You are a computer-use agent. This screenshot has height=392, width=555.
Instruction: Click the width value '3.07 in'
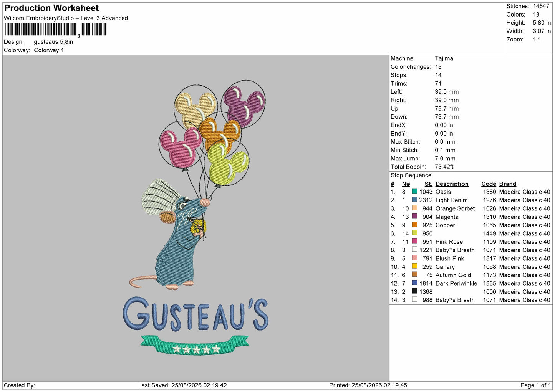(542, 31)
